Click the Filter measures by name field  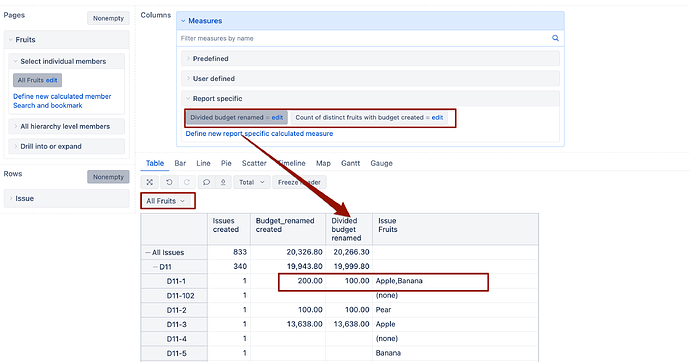click(x=365, y=38)
